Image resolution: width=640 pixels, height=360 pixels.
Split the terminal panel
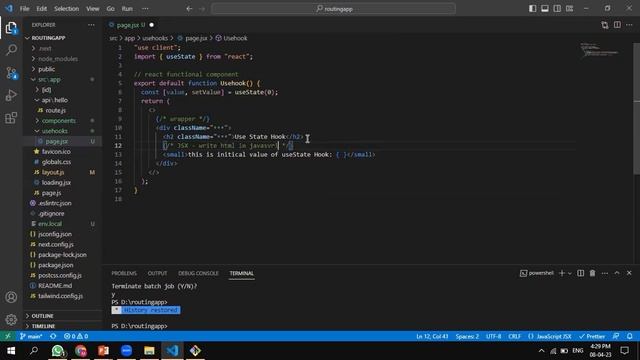[580, 273]
